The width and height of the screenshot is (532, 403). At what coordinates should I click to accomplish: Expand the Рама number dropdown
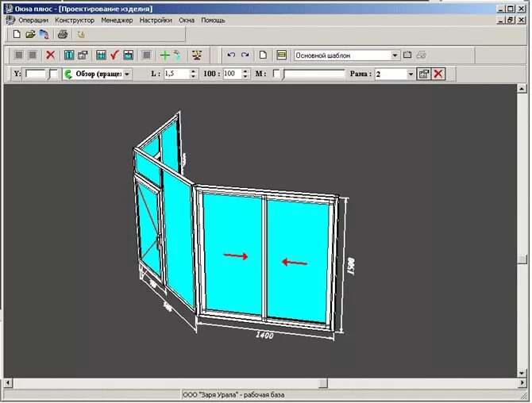(x=411, y=74)
